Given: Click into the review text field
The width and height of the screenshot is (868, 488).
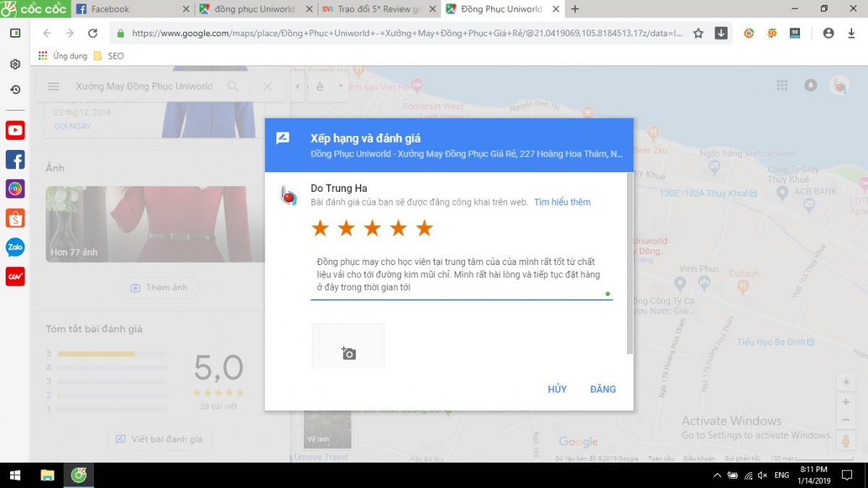Looking at the screenshot, I should 460,274.
